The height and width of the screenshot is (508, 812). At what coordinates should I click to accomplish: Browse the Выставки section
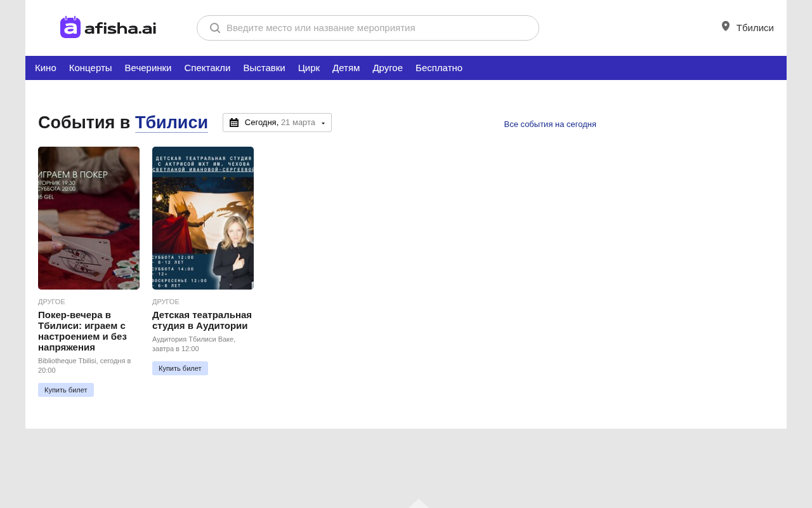point(264,68)
